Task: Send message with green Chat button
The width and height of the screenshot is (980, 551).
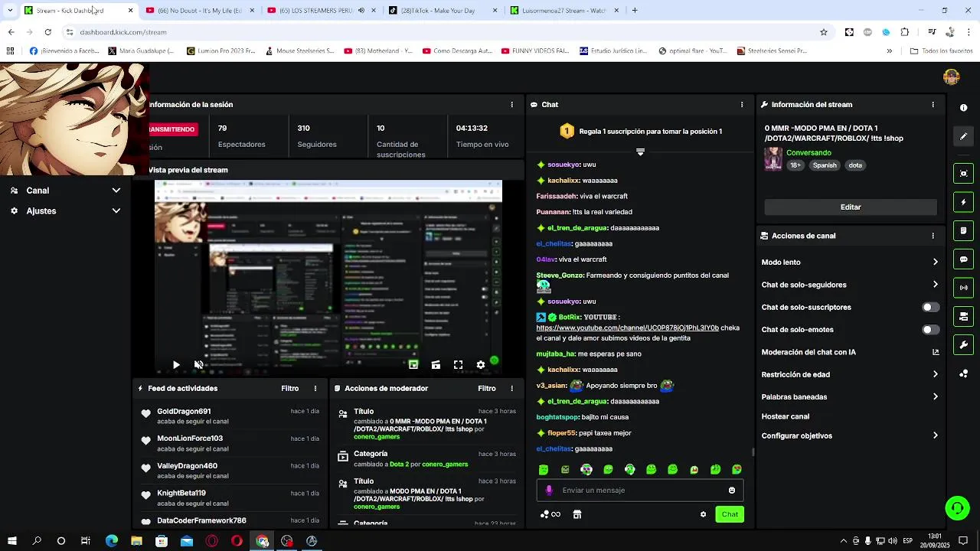Action: coord(730,514)
